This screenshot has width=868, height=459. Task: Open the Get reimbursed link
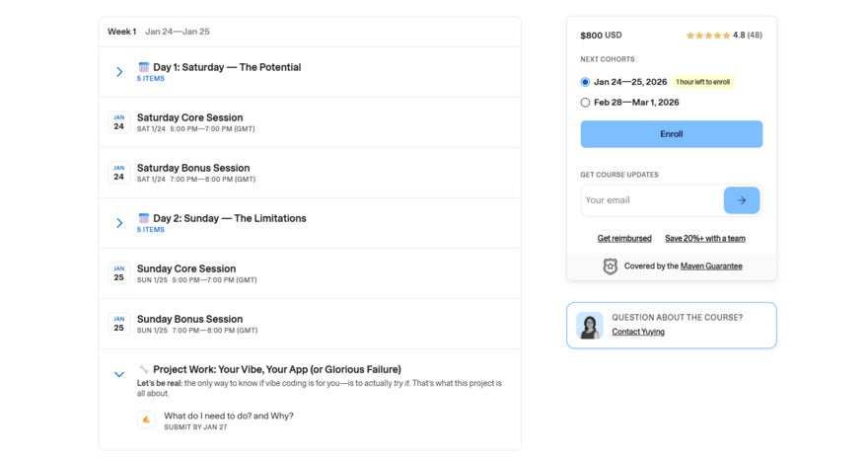pyautogui.click(x=624, y=239)
